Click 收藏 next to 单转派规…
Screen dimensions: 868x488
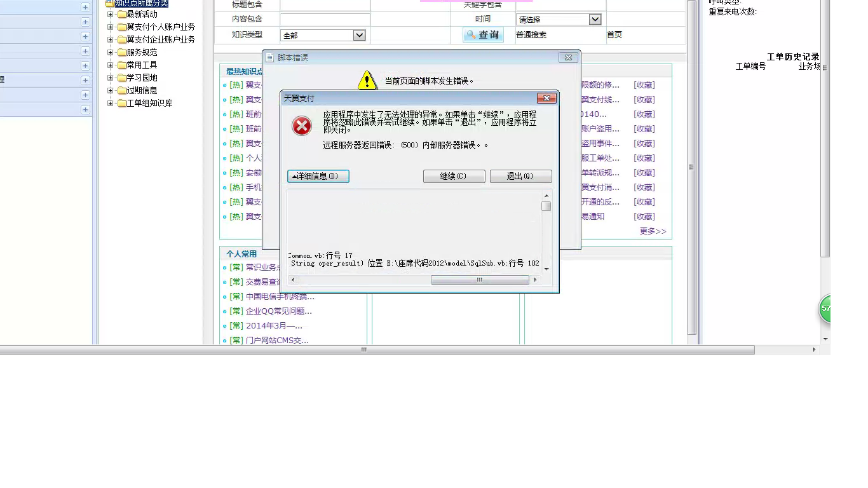[644, 173]
